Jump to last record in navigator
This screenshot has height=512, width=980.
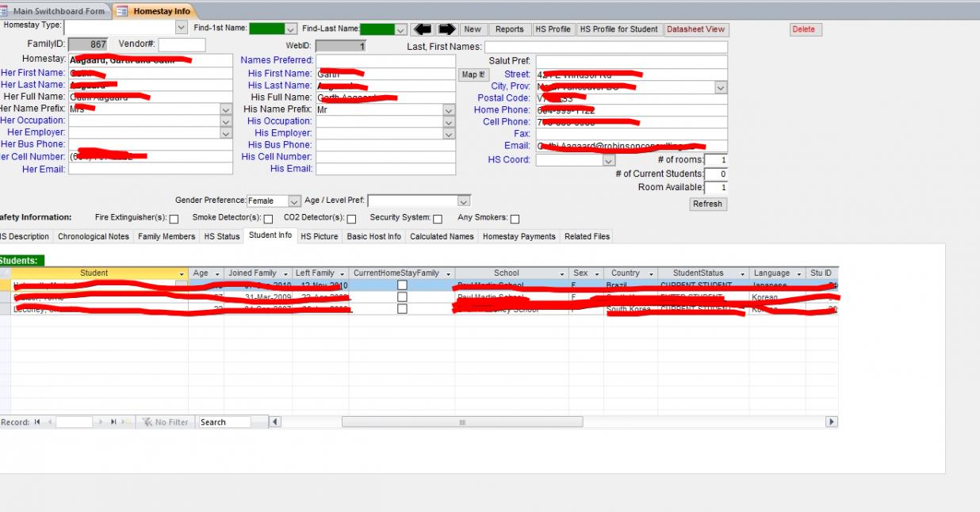point(113,422)
